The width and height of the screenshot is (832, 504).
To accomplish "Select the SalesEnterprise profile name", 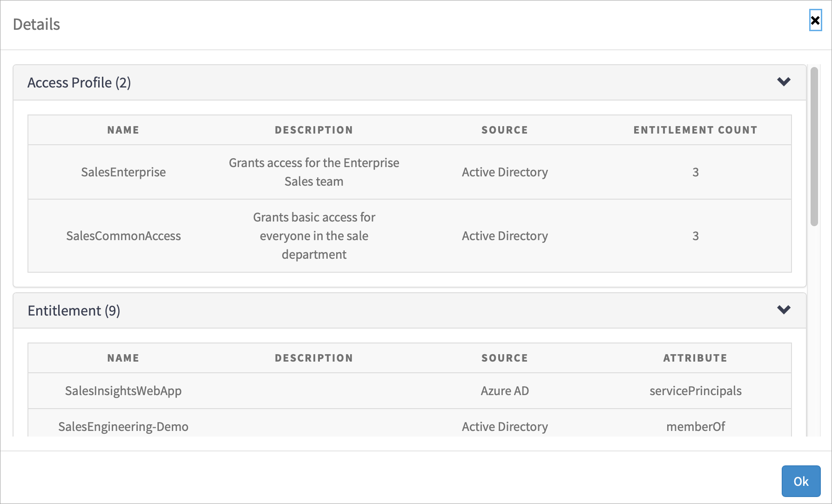I will click(123, 172).
